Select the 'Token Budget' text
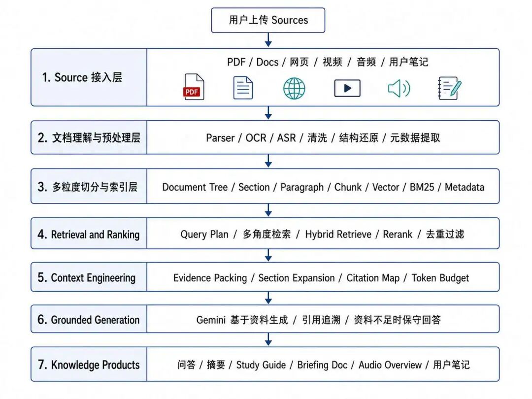This screenshot has width=532, height=399. click(x=440, y=278)
